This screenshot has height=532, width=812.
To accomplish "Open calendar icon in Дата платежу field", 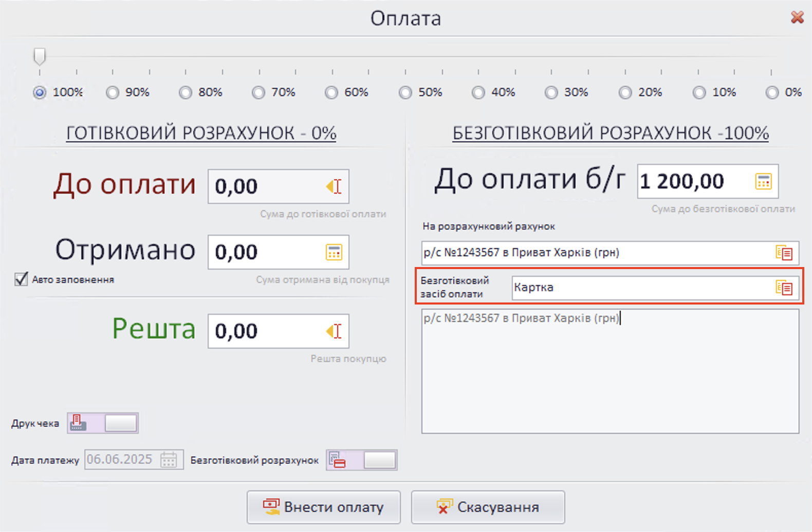I will coord(169,460).
